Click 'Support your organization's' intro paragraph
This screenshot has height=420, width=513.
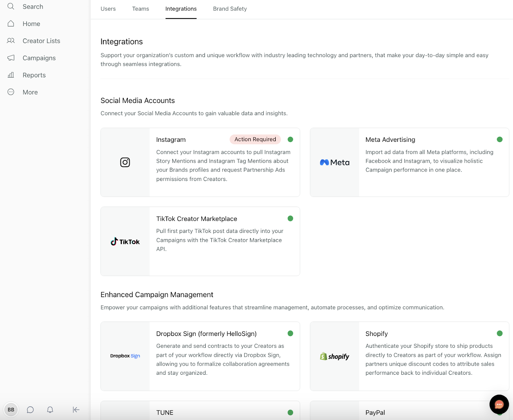(x=294, y=60)
